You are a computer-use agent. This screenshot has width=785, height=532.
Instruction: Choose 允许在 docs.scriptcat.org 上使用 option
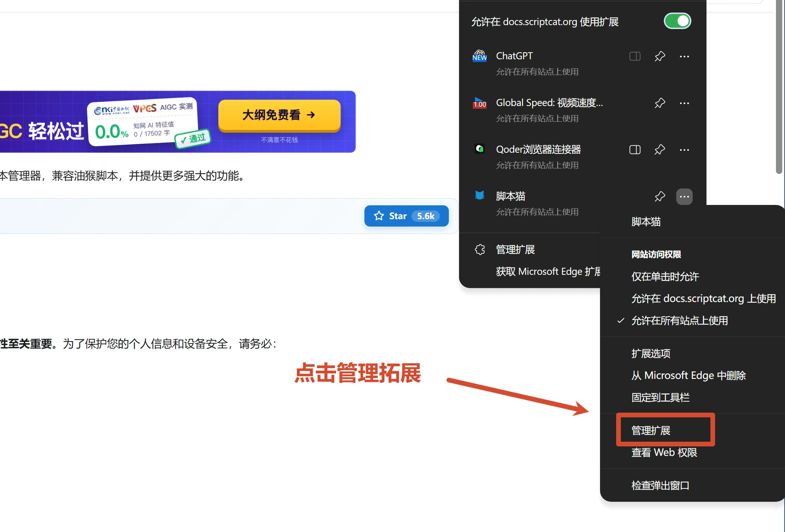tap(703, 298)
